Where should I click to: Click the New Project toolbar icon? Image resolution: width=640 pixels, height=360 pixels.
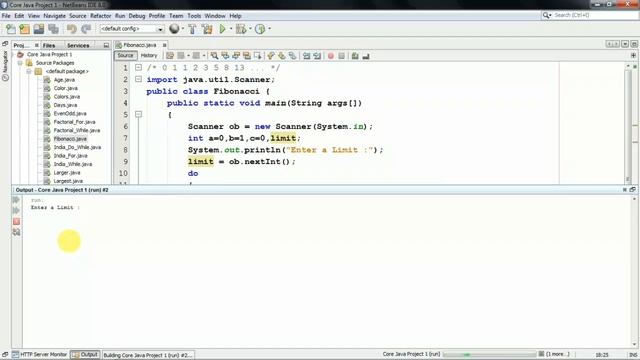24,29
